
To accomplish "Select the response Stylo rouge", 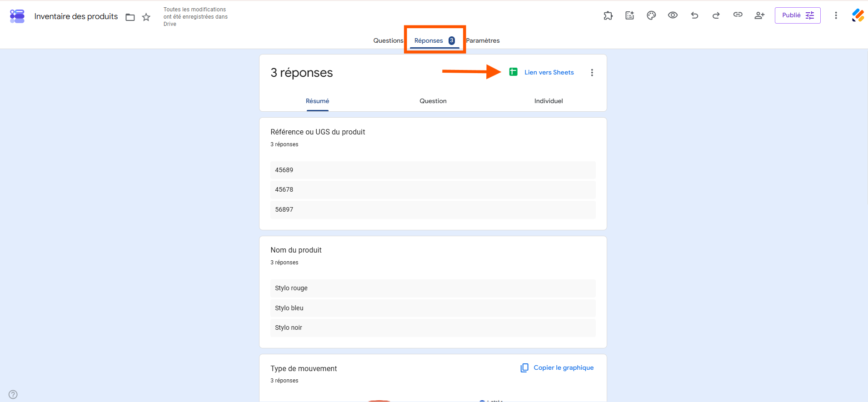I will [x=433, y=288].
